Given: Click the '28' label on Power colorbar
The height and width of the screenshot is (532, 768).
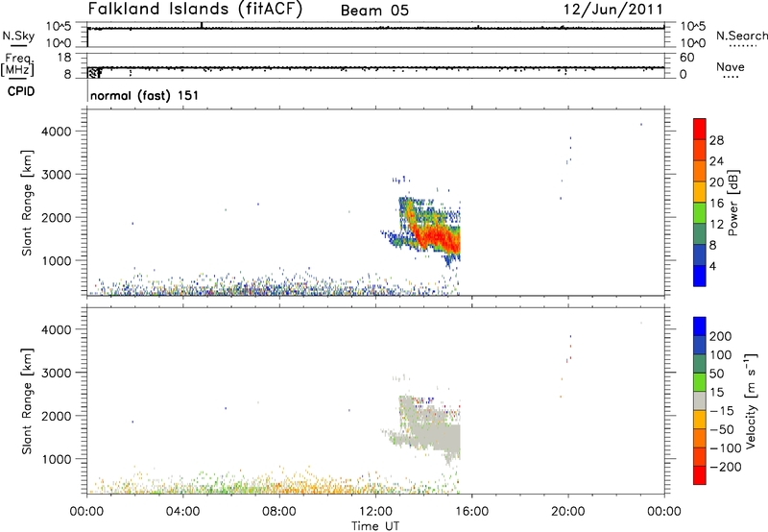Looking at the screenshot, I should [716, 140].
